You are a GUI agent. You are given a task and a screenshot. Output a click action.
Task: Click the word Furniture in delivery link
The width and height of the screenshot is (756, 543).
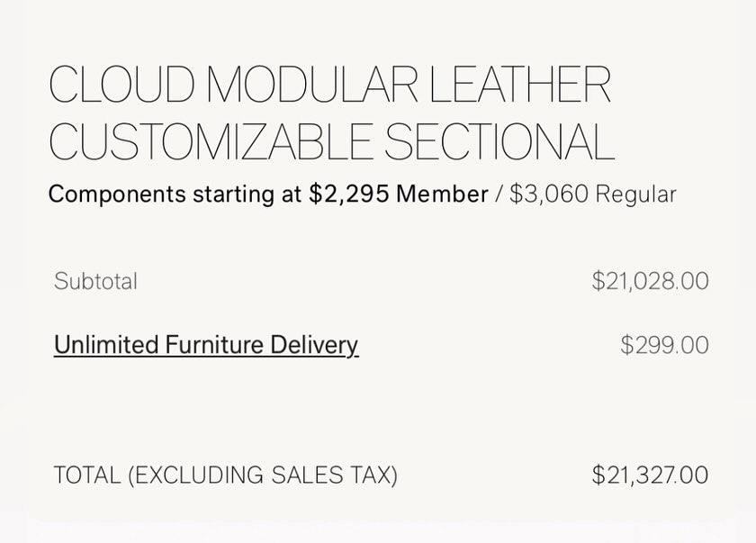coord(214,345)
